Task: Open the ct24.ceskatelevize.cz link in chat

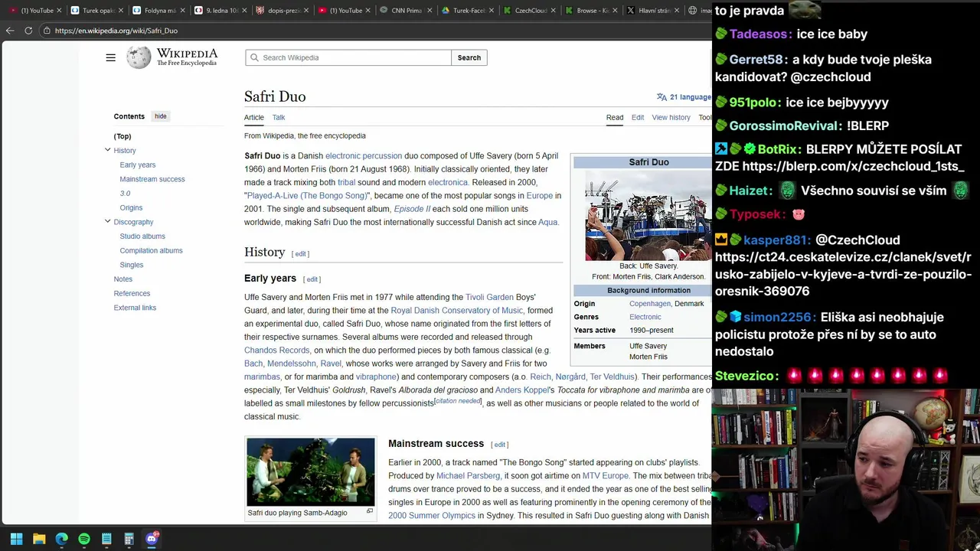Action: pyautogui.click(x=843, y=274)
